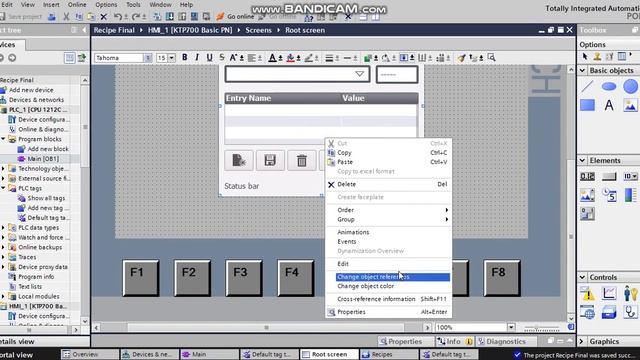The width and height of the screenshot is (640, 360).
Task: Select Show all tags tree item
Action: 46,198
